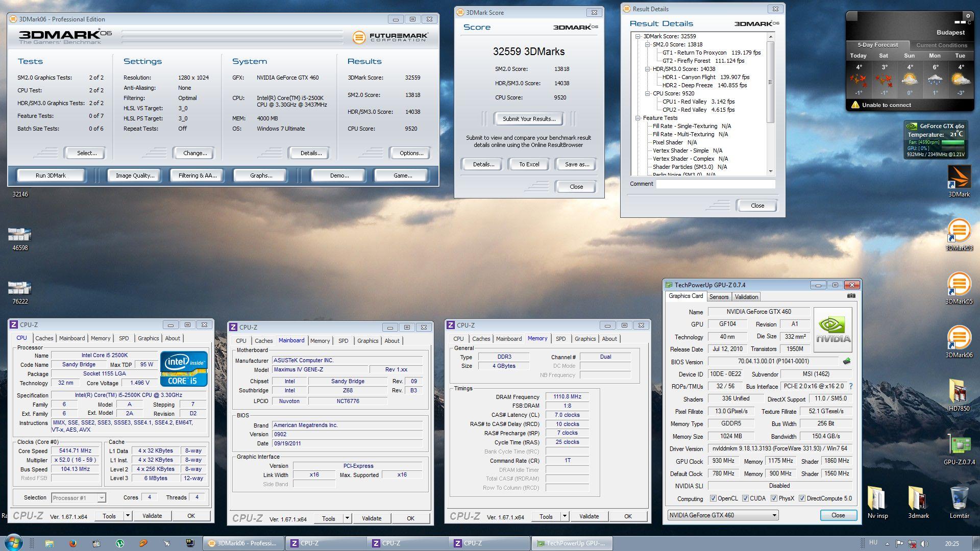Viewport: 980px width, 551px height.
Task: Click To Excel button in Score window
Action: click(529, 164)
